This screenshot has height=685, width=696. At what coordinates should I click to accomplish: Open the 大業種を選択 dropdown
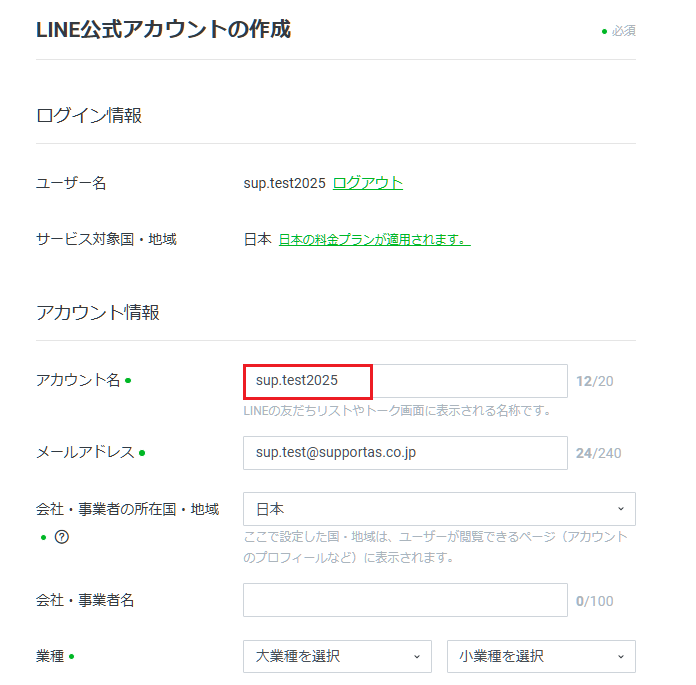click(x=337, y=656)
